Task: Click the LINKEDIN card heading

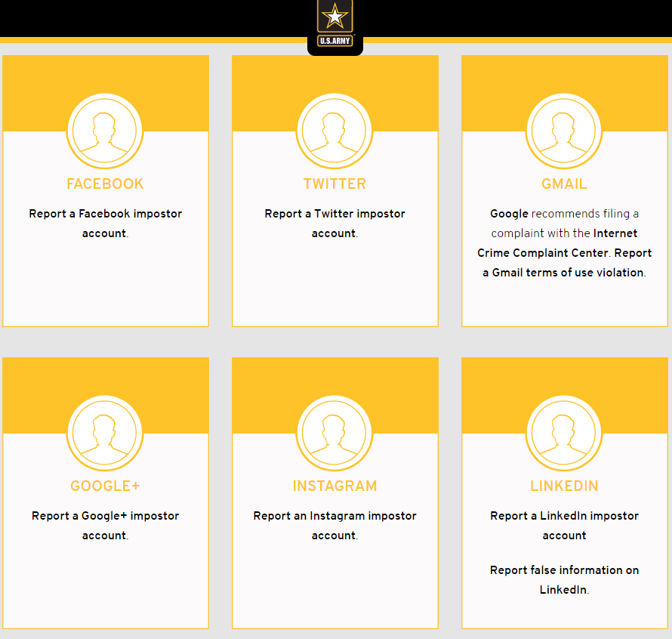Action: tap(564, 486)
